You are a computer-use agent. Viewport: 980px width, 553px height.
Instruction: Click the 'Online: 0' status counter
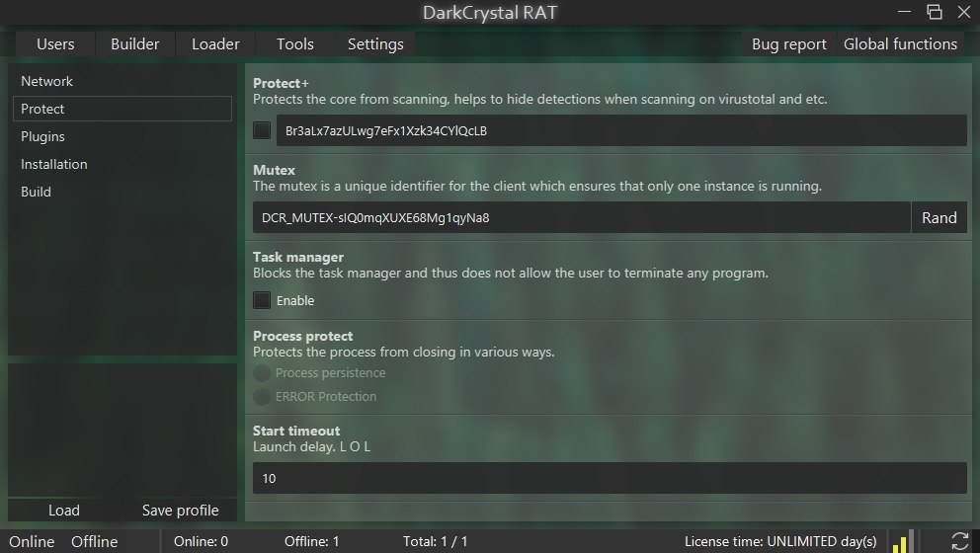coord(201,542)
